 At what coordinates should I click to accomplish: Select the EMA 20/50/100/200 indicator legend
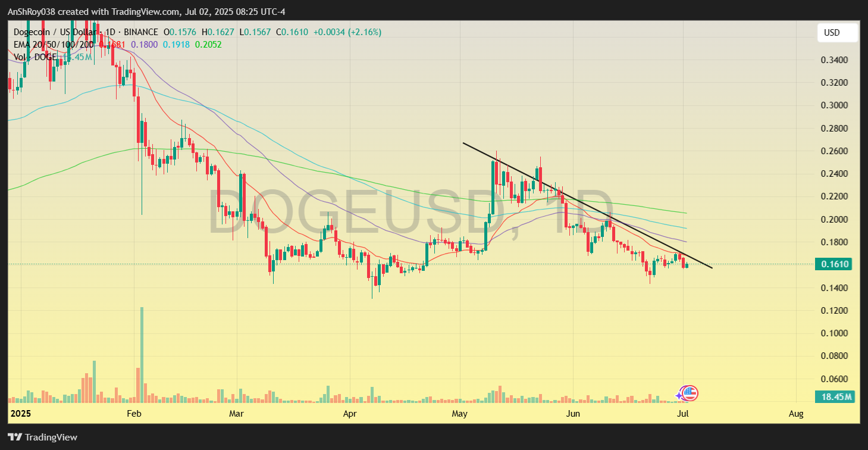pyautogui.click(x=54, y=45)
